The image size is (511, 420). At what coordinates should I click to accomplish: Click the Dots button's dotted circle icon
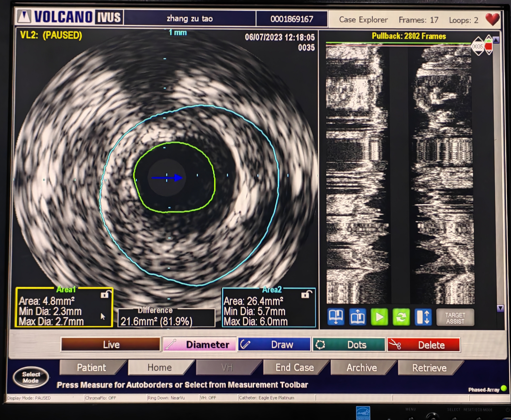[320, 345]
